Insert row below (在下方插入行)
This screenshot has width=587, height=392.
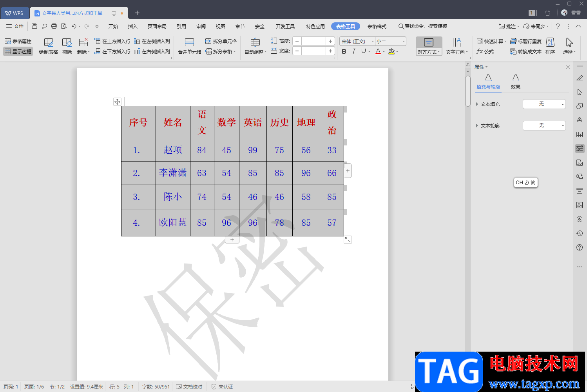click(x=112, y=51)
